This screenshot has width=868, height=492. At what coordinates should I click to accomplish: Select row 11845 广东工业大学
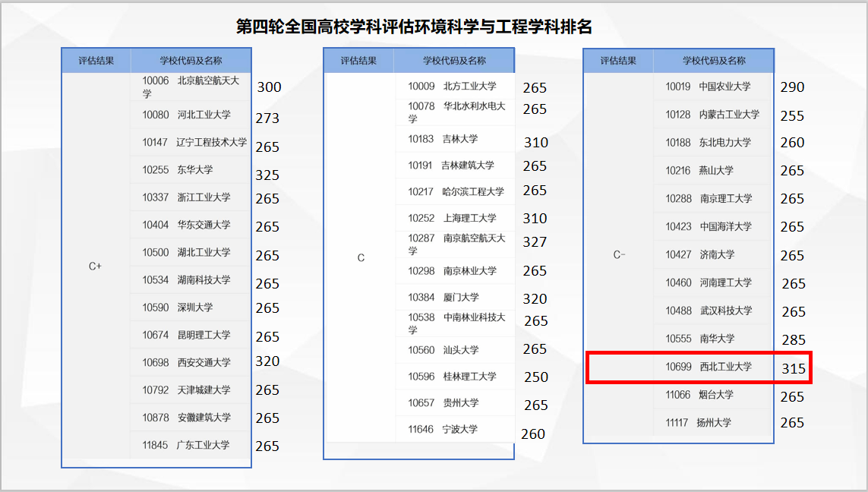tap(191, 445)
